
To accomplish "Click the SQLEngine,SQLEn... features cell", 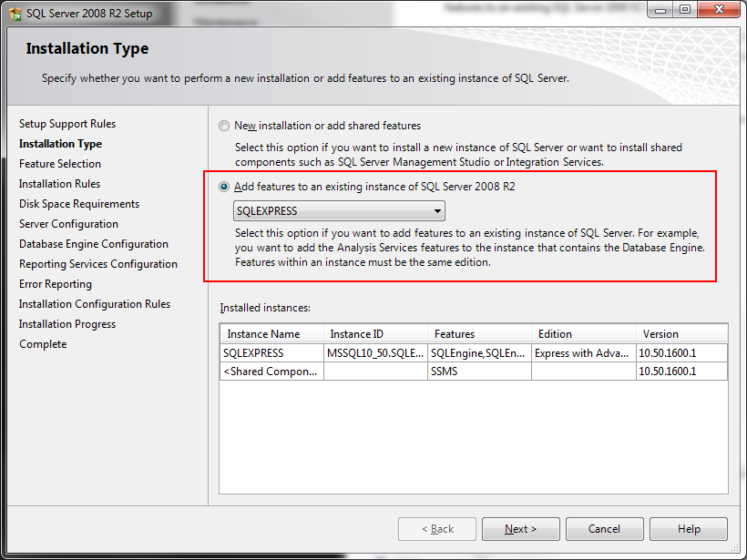I will point(479,353).
